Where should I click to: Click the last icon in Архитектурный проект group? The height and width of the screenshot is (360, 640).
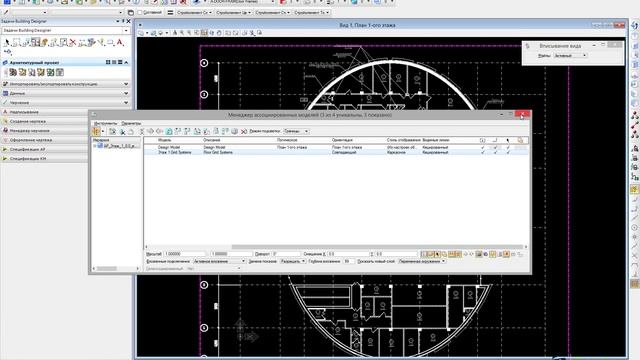pos(60,72)
